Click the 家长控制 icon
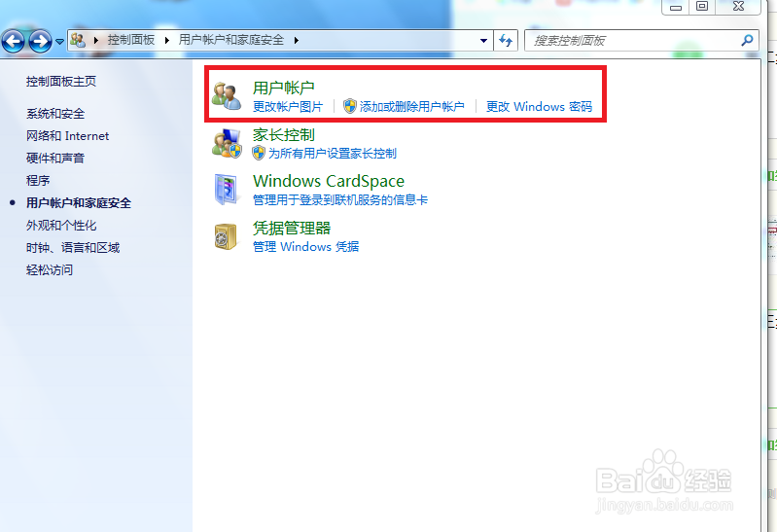The image size is (777, 532). click(x=227, y=143)
